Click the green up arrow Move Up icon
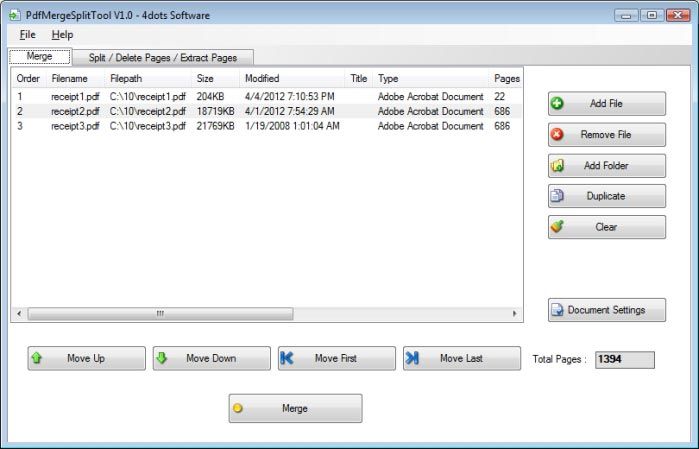Screen dimensions: 699x449 coord(37,358)
